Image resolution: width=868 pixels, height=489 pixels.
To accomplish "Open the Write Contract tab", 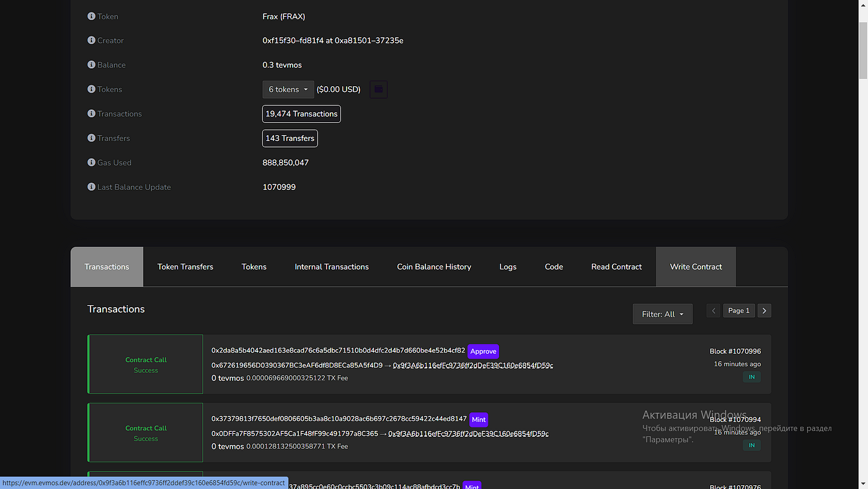I will click(x=696, y=267).
